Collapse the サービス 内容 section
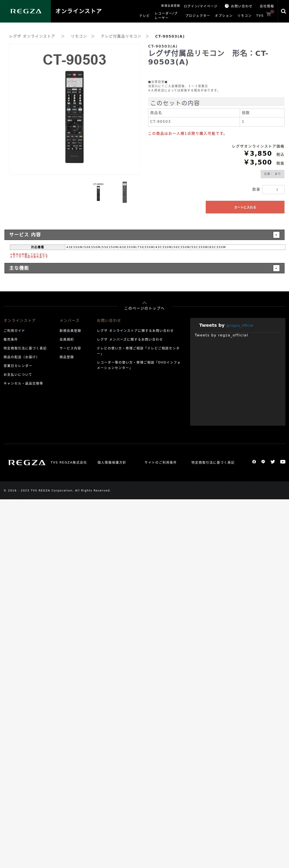289x868 pixels. pyautogui.click(x=276, y=235)
